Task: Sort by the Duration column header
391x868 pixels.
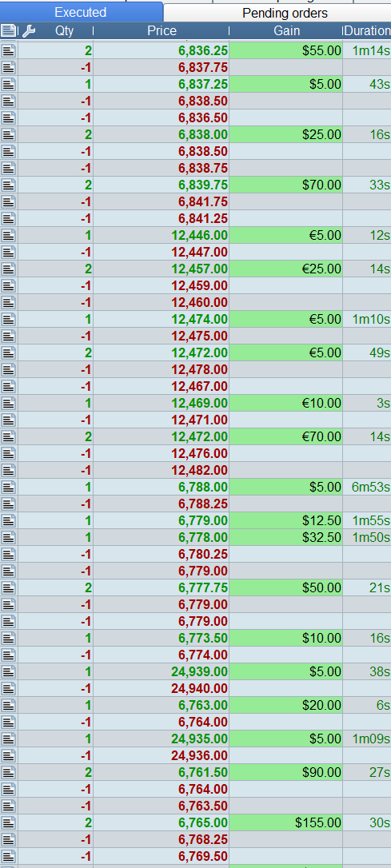Action: (x=367, y=31)
